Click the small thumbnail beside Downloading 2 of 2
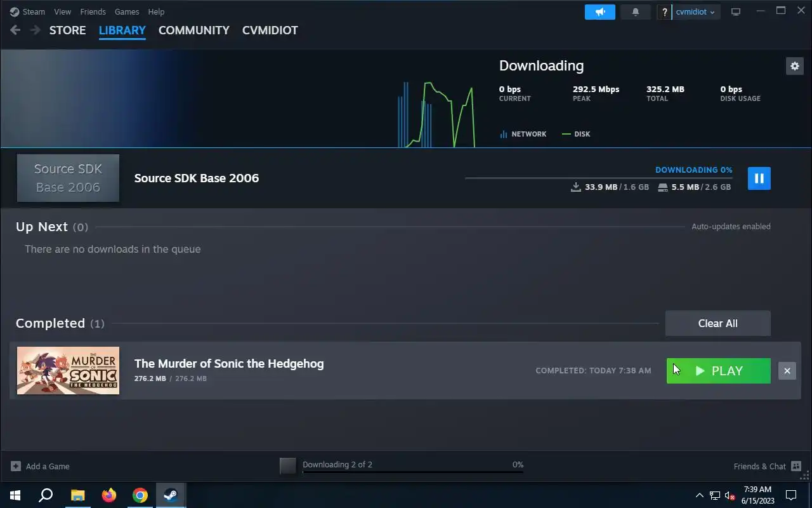Viewport: 812px width, 508px height. tap(288, 466)
